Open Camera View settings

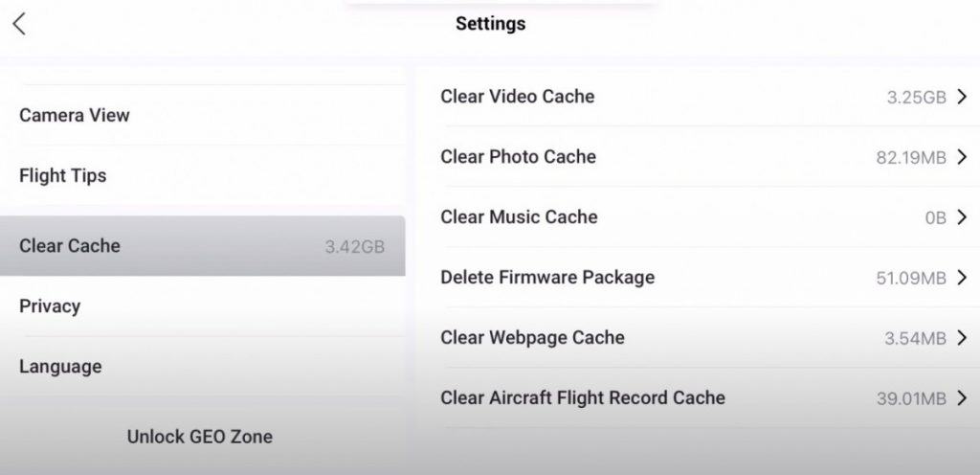pyautogui.click(x=203, y=115)
